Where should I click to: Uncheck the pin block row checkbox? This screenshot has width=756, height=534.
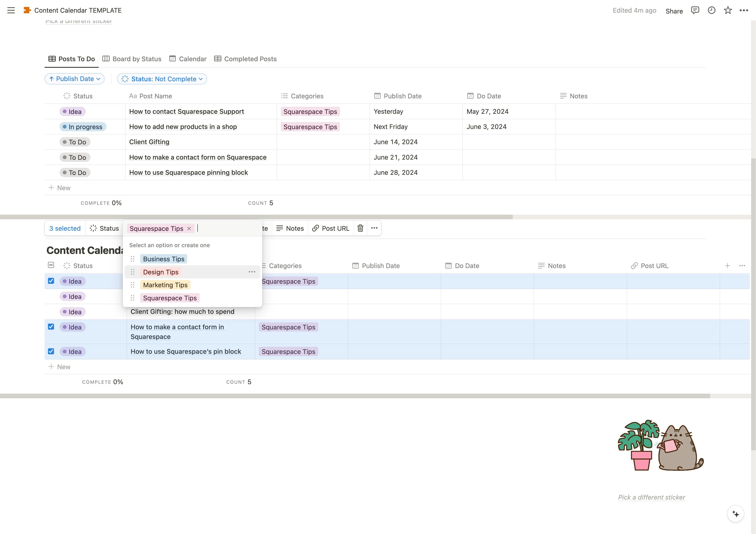point(51,351)
